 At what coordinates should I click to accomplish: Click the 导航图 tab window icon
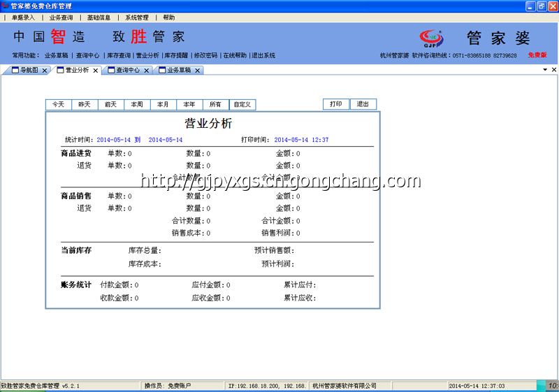pos(15,70)
